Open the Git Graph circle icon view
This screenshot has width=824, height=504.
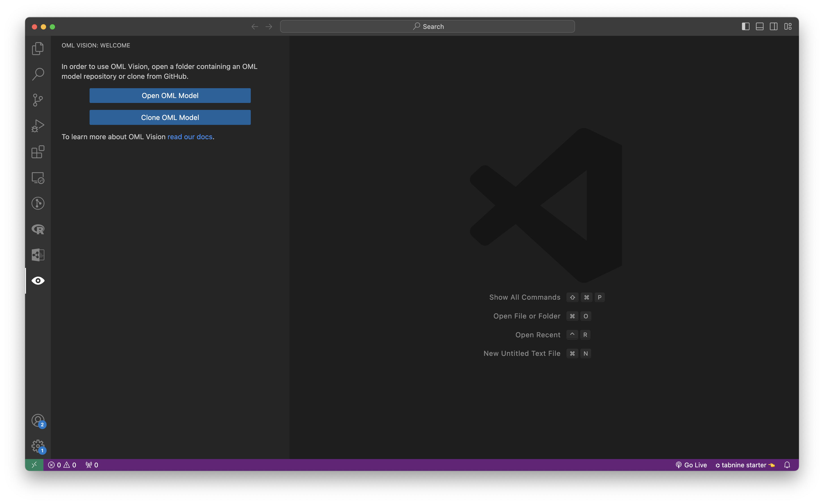click(38, 203)
